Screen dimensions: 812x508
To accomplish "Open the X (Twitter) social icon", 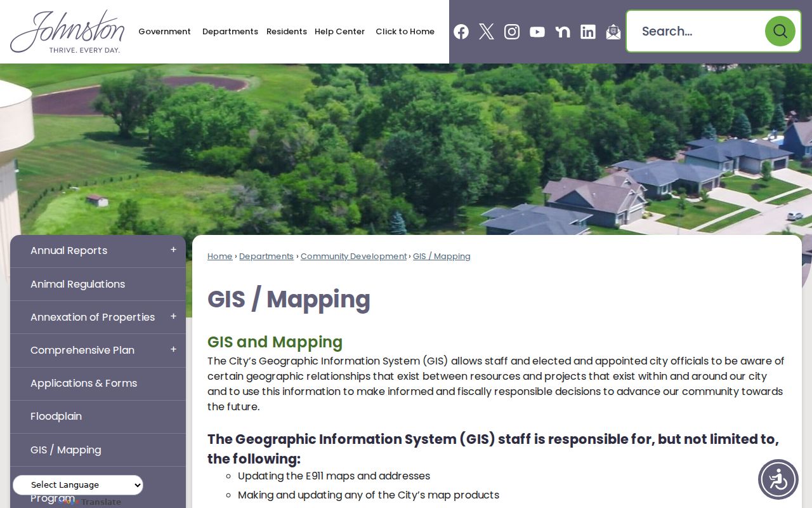I will (487, 32).
